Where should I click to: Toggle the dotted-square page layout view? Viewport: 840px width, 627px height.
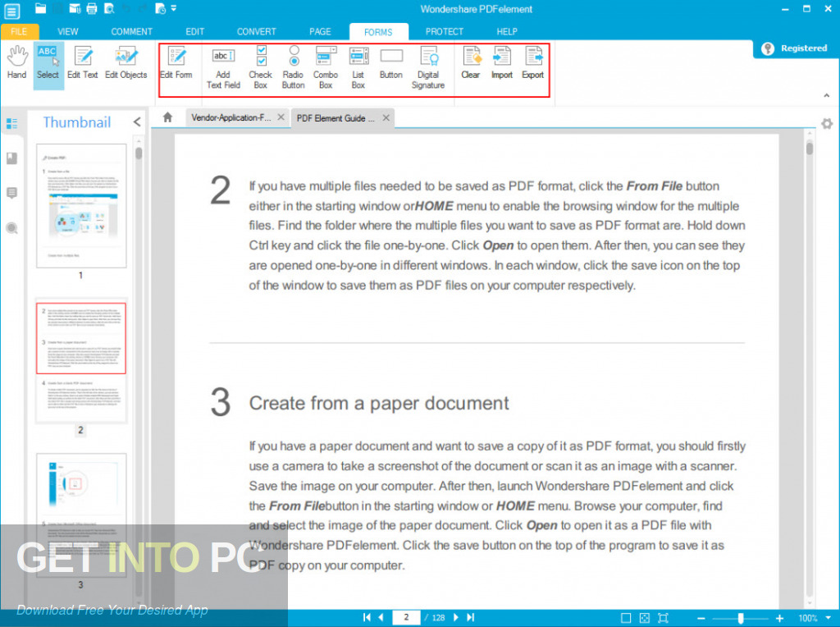coord(645,618)
